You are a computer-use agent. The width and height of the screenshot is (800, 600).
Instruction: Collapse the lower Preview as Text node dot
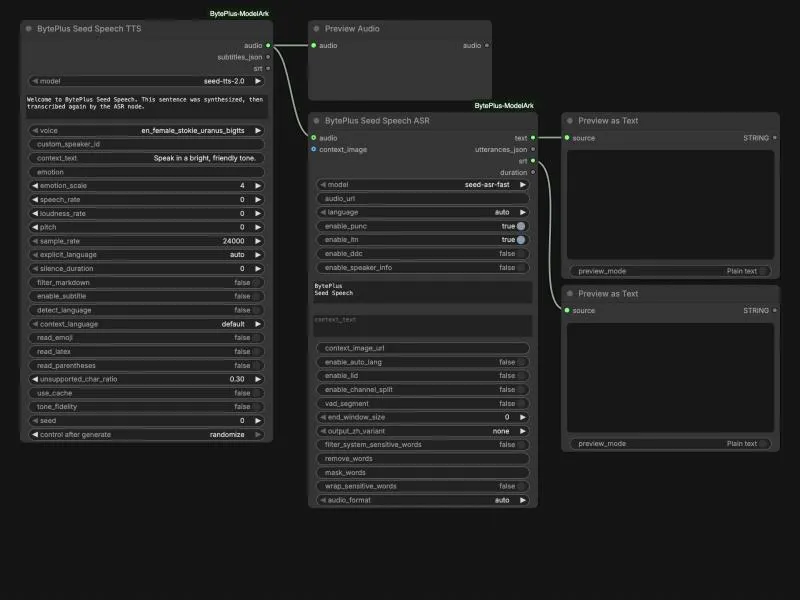click(570, 293)
